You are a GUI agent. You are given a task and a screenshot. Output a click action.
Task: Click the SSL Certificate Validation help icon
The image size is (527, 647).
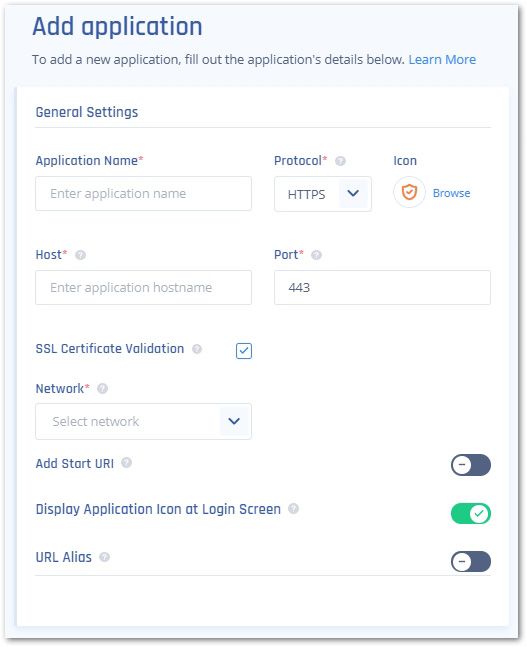pyautogui.click(x=197, y=349)
